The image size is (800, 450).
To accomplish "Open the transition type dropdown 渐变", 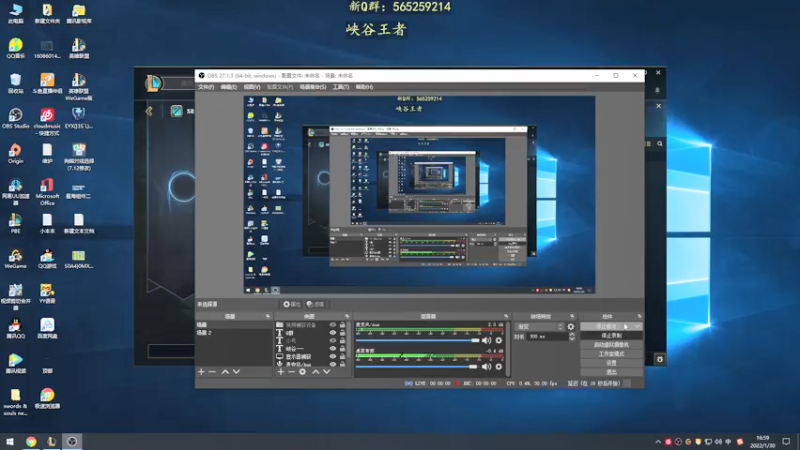I will 540,327.
